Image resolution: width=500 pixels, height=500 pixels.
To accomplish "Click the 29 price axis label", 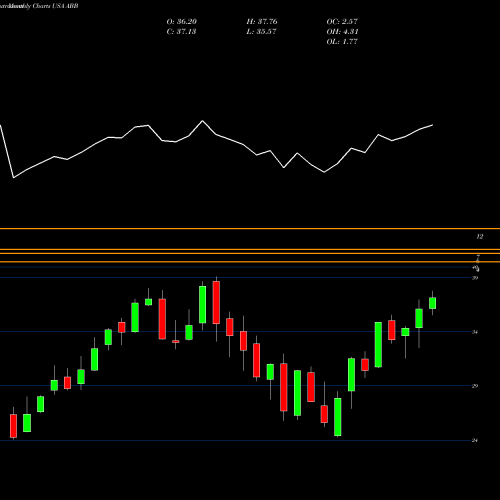I will (x=475, y=386).
